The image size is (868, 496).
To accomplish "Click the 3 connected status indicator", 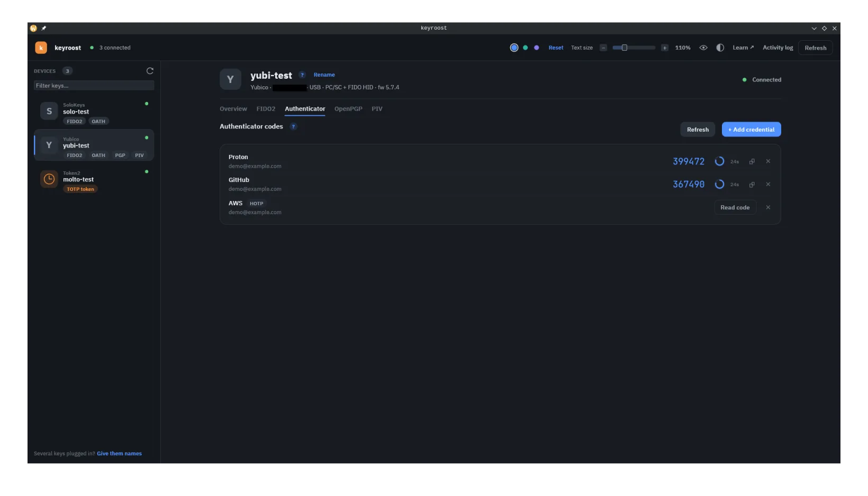I will point(110,48).
